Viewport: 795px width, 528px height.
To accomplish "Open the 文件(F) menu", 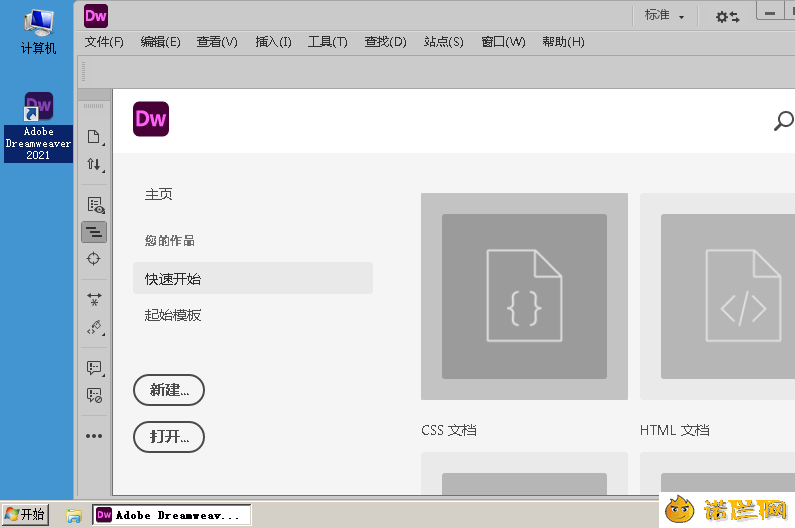I will (x=104, y=42).
